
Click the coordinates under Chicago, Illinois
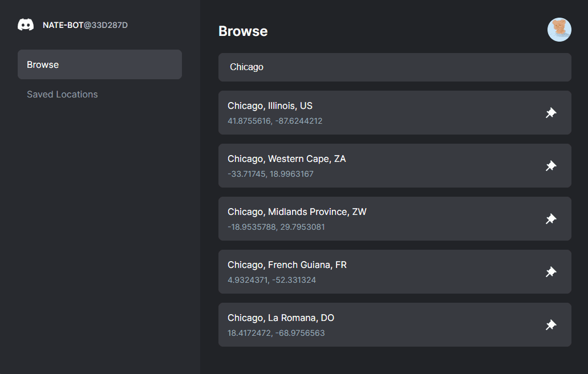coord(274,120)
